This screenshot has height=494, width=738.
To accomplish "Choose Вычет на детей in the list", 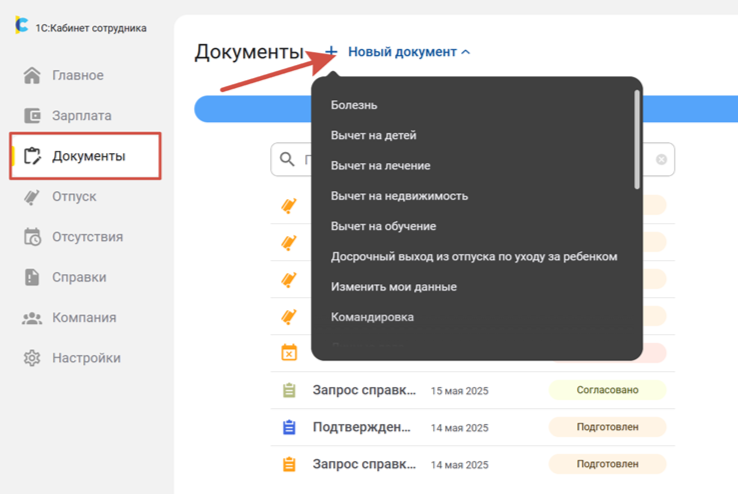I will click(373, 135).
